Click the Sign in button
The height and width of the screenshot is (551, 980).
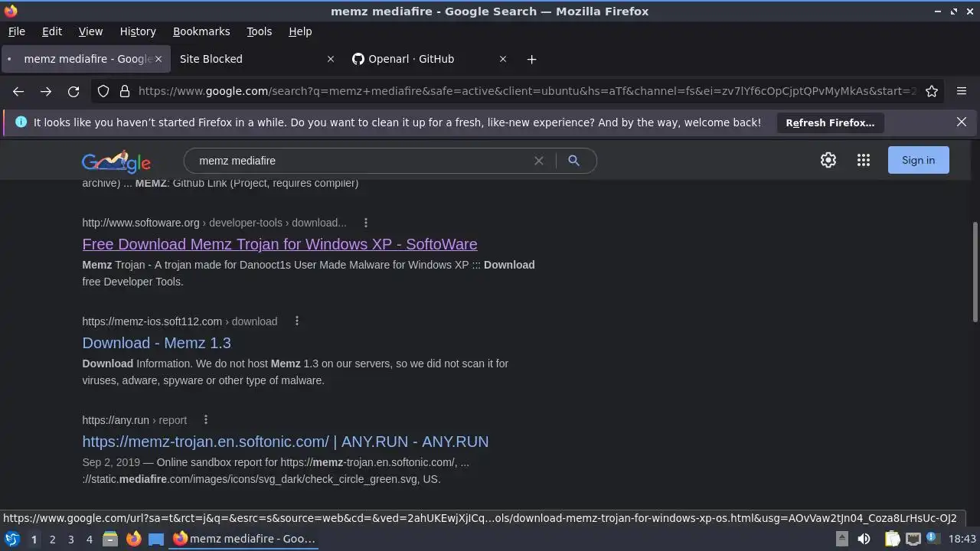pos(918,160)
